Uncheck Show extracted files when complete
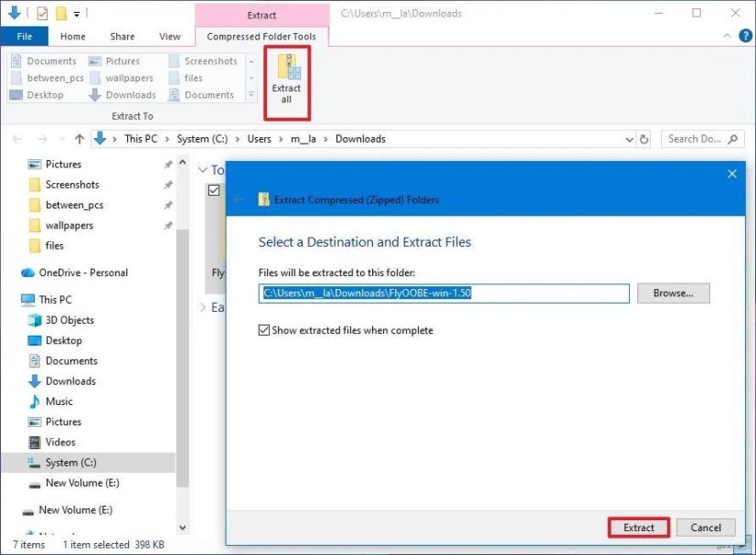The height and width of the screenshot is (555, 756). pos(264,330)
